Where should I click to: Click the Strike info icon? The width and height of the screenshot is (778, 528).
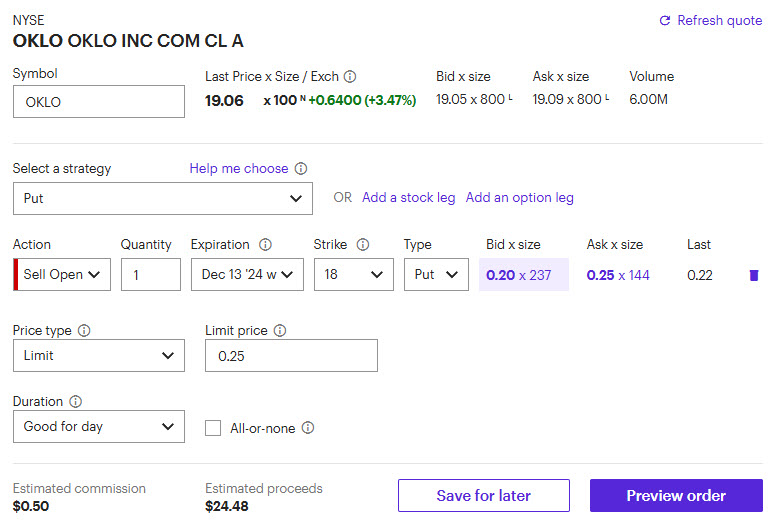pos(363,245)
